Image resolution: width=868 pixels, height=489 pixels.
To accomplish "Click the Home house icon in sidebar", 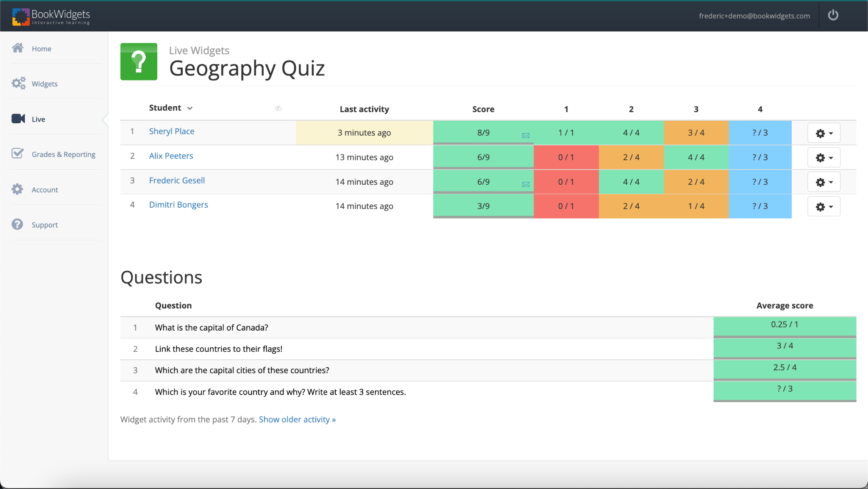I will (18, 48).
